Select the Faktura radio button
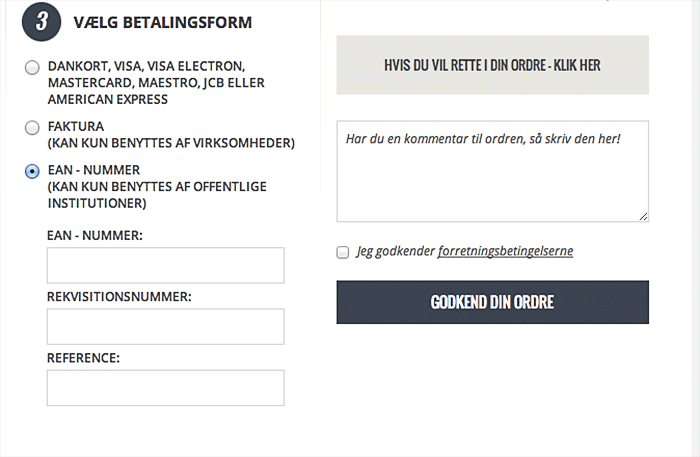This screenshot has width=700, height=457. click(x=32, y=128)
